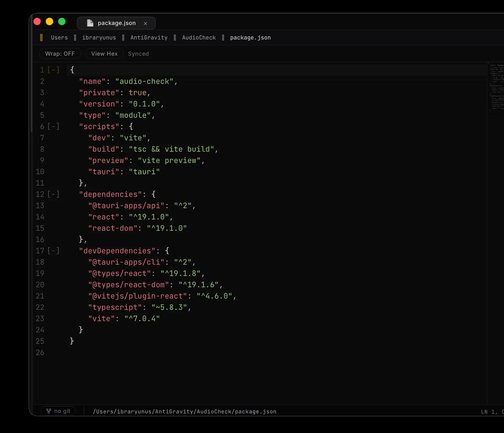Click the empty line 26 in editor
Image resolution: width=504 pixels, height=433 pixels.
click(277, 352)
